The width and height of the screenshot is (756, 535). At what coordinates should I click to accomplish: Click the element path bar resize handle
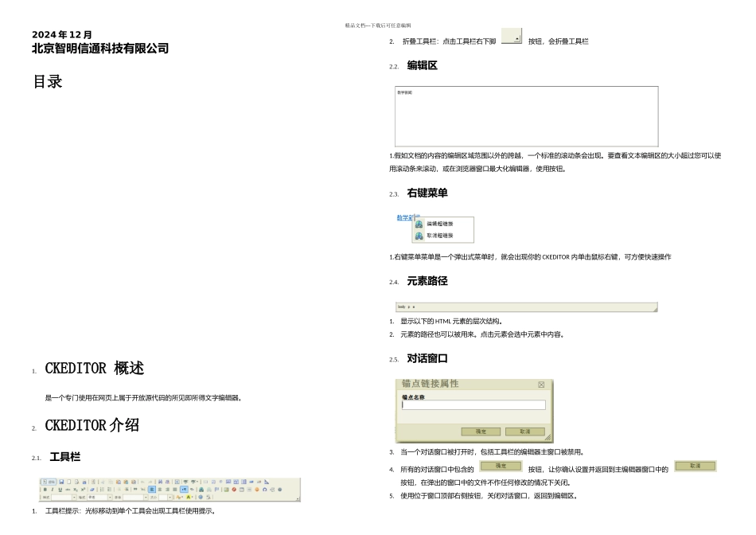(655, 309)
